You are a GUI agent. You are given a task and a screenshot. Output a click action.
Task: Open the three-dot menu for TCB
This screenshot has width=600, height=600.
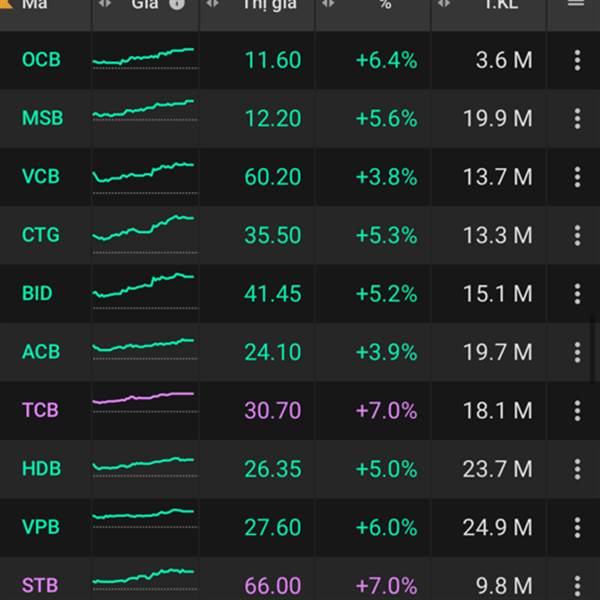pyautogui.click(x=577, y=410)
